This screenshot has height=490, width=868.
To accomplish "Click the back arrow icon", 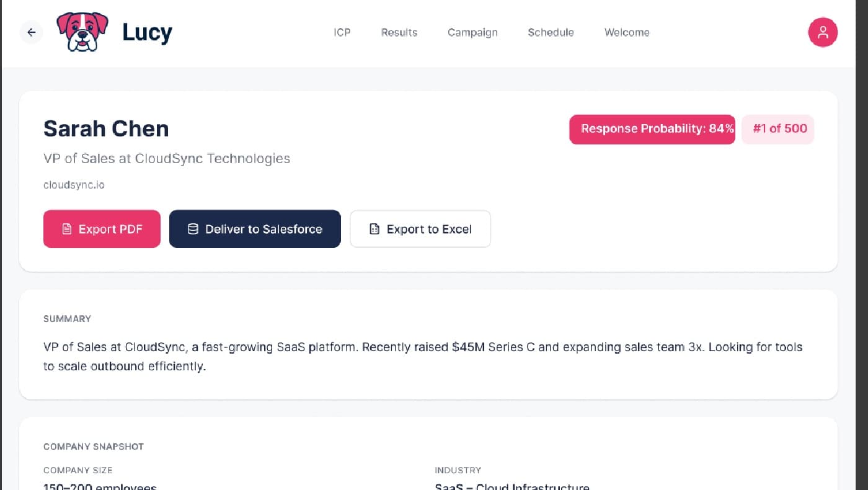I will [x=32, y=32].
